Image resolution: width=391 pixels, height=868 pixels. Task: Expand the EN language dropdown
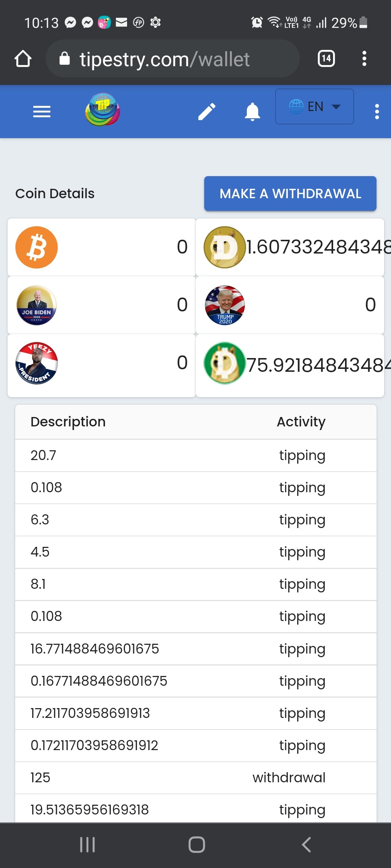[x=314, y=107]
